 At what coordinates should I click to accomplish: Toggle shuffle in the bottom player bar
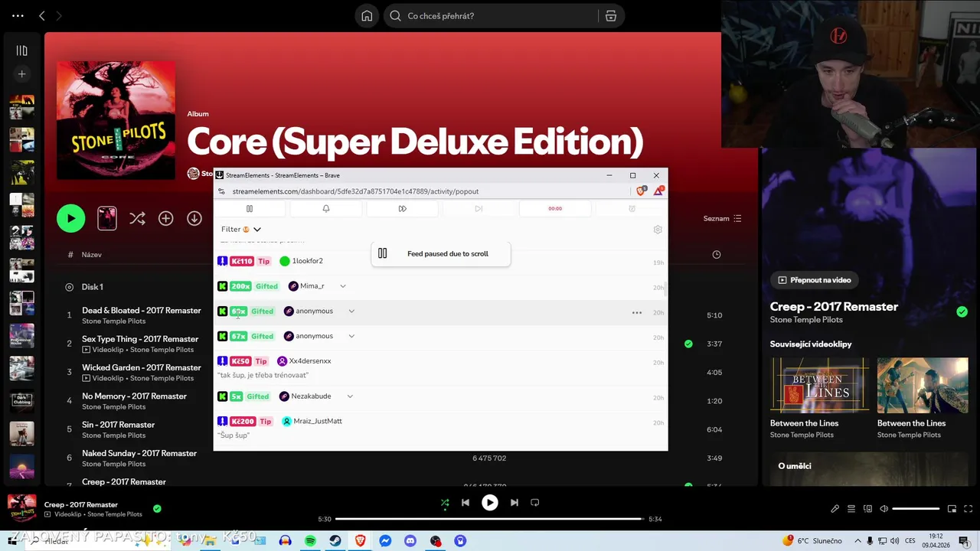point(445,503)
